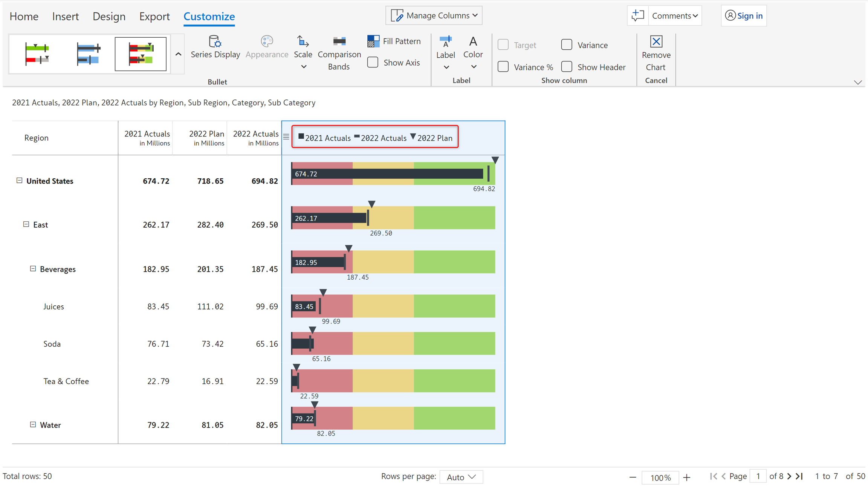
Task: Collapse the United States row
Action: (19, 181)
